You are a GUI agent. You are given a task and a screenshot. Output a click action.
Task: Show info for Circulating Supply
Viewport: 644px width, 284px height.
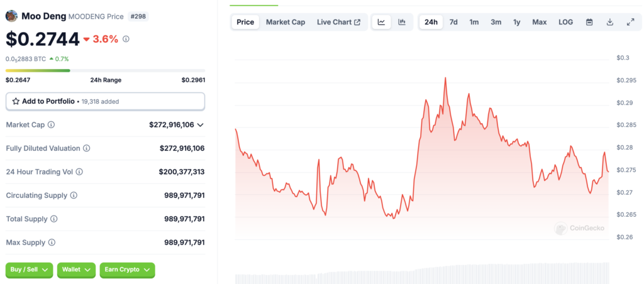coord(74,195)
